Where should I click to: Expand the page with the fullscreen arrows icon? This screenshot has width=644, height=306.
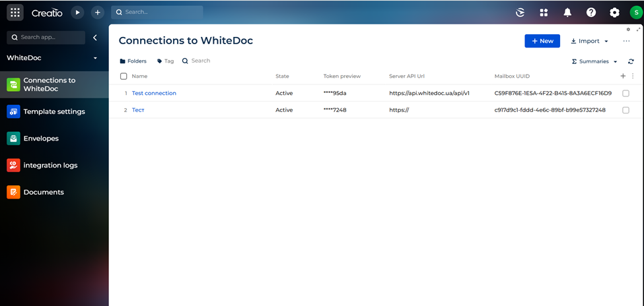point(638,30)
